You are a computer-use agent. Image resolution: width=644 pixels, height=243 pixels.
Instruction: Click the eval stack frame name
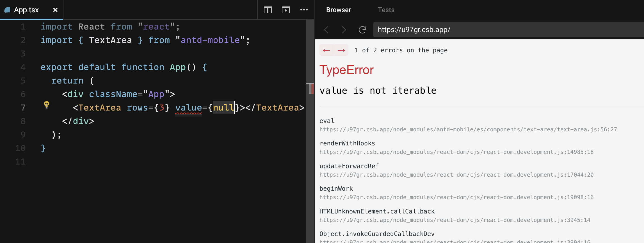pyautogui.click(x=327, y=121)
